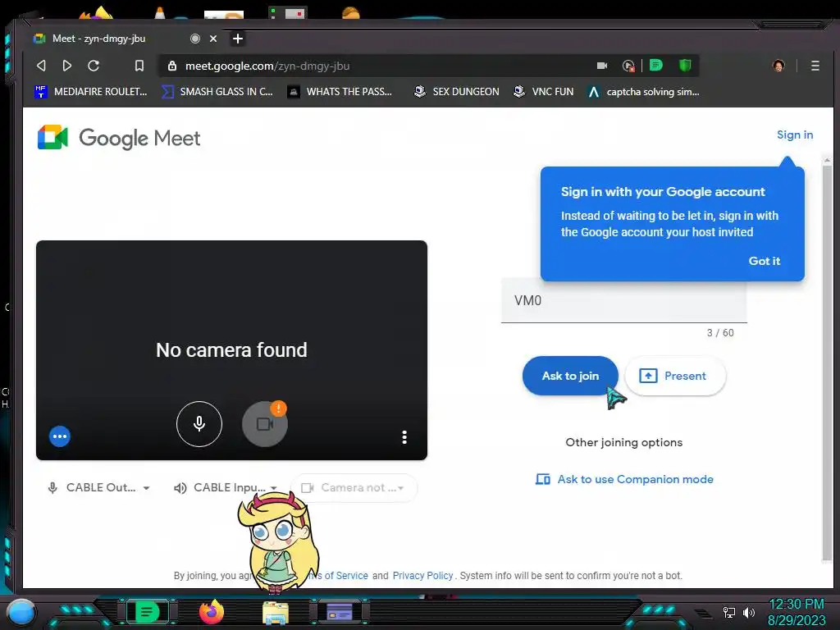This screenshot has height=630, width=840.
Task: Click the green shield extension icon
Action: click(x=685, y=66)
